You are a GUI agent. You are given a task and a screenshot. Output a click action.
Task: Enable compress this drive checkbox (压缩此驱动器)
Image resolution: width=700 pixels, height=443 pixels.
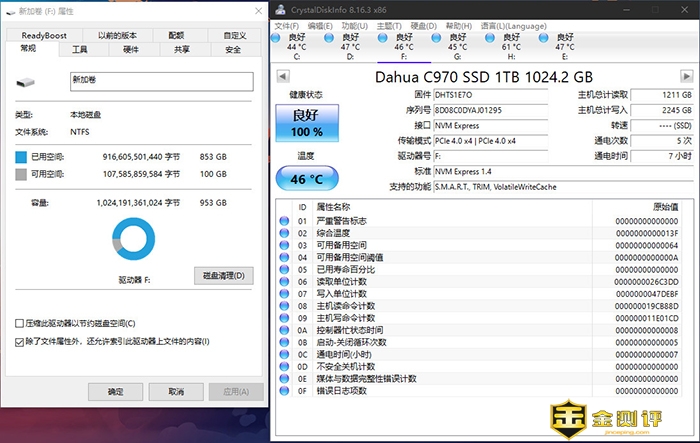click(20, 324)
